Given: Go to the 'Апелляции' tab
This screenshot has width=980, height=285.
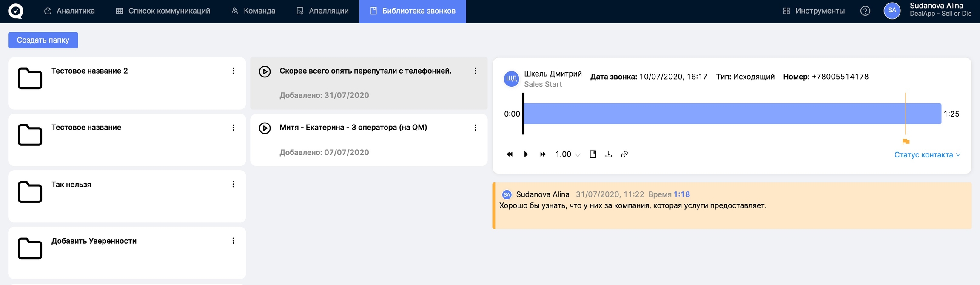Looking at the screenshot, I should (322, 11).
